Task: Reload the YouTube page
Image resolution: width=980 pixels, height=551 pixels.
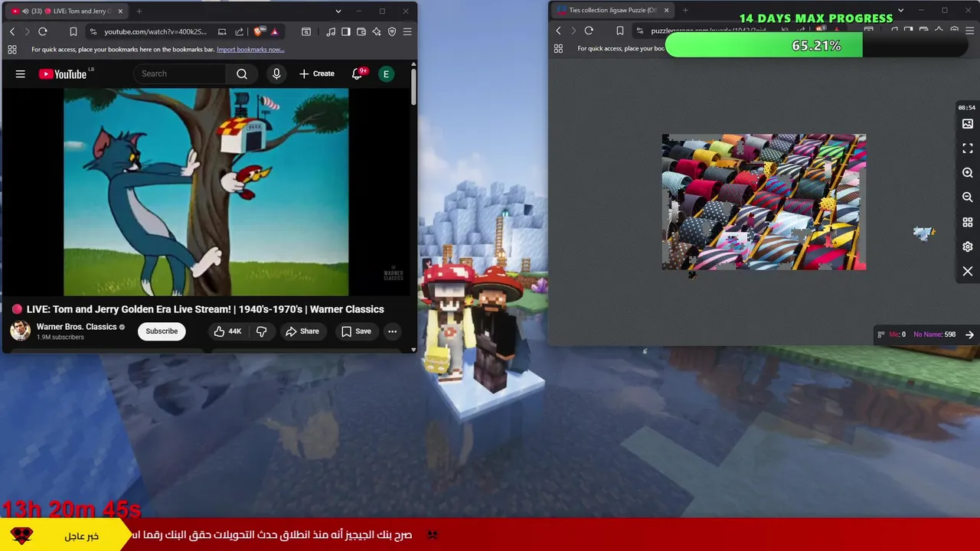Action: [43, 31]
